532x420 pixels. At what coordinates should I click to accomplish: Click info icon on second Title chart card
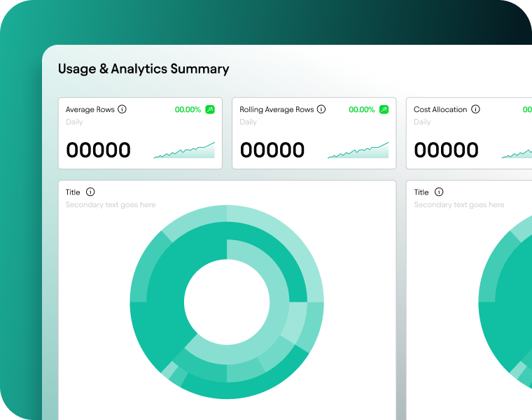pyautogui.click(x=439, y=192)
